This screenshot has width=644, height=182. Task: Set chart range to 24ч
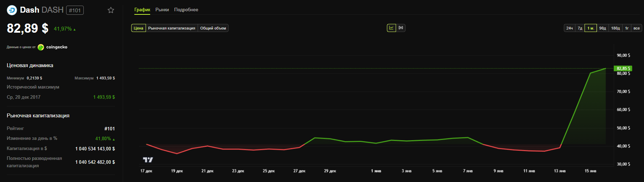[569, 28]
